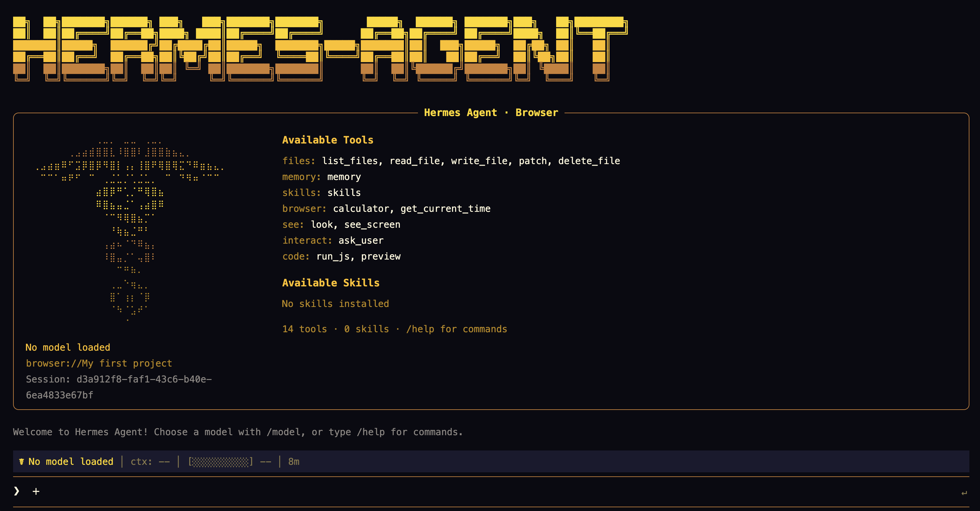Screen dimensions: 980x511
Task: Click the 'see_screen' tool name
Action: click(x=372, y=225)
